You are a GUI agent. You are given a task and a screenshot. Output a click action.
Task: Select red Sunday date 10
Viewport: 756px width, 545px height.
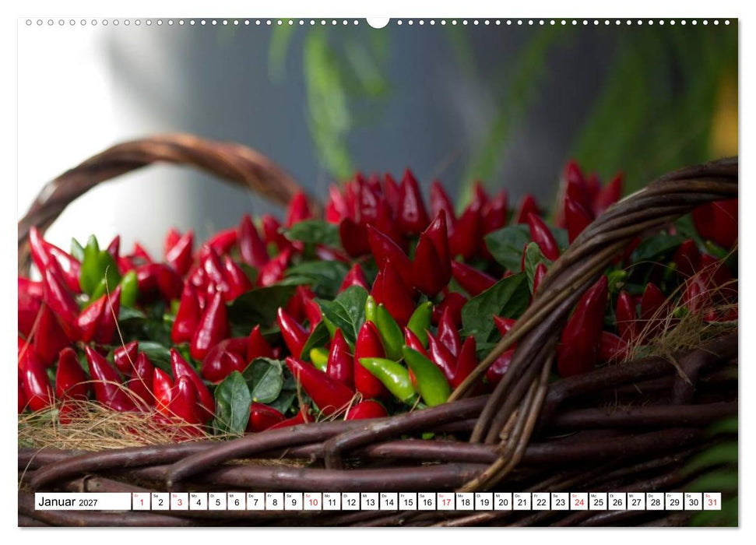point(313,501)
